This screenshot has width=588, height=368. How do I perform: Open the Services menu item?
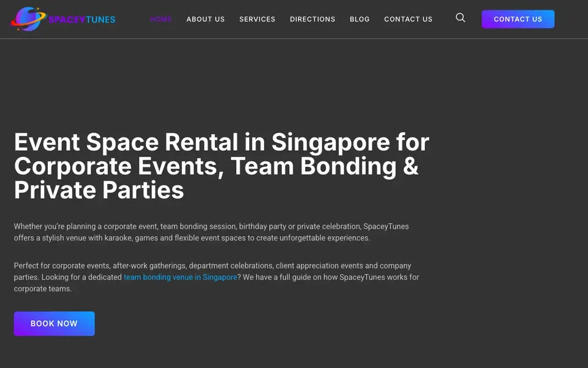point(257,19)
